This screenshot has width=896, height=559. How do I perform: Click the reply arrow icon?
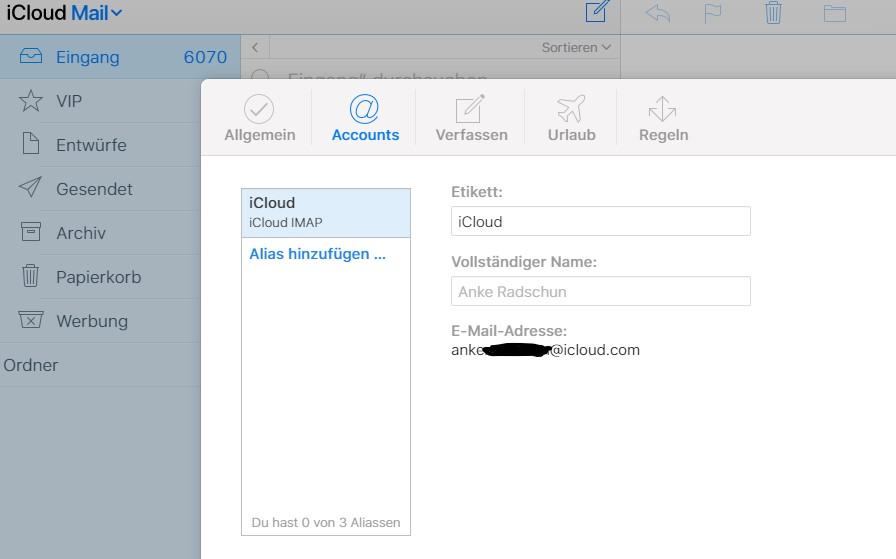pos(658,13)
